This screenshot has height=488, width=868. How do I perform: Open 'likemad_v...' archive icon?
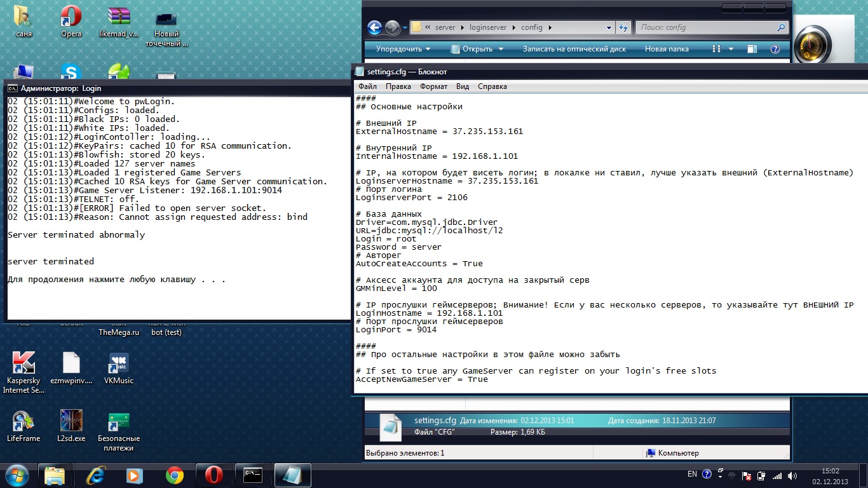click(x=119, y=22)
